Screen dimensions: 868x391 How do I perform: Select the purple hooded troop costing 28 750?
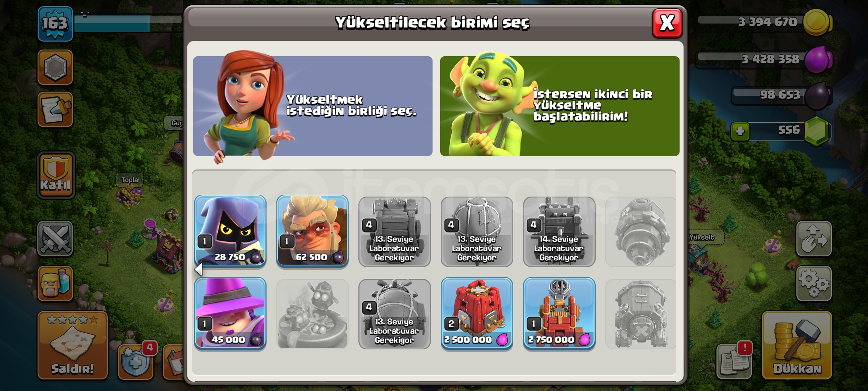click(230, 231)
